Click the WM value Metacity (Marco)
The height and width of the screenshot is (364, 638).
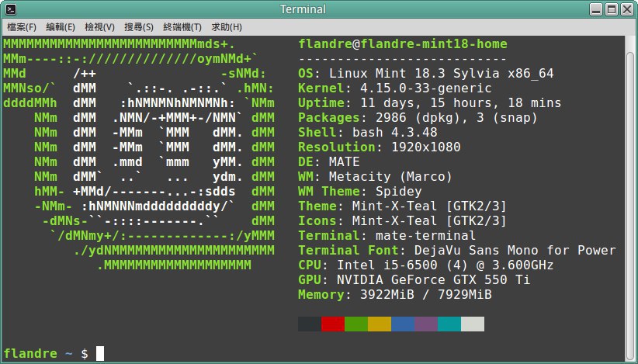click(x=390, y=176)
